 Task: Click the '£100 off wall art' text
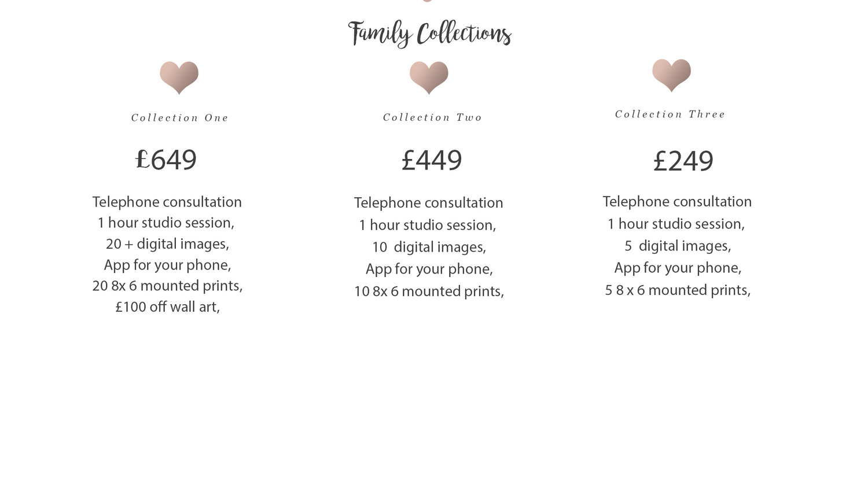[167, 307]
